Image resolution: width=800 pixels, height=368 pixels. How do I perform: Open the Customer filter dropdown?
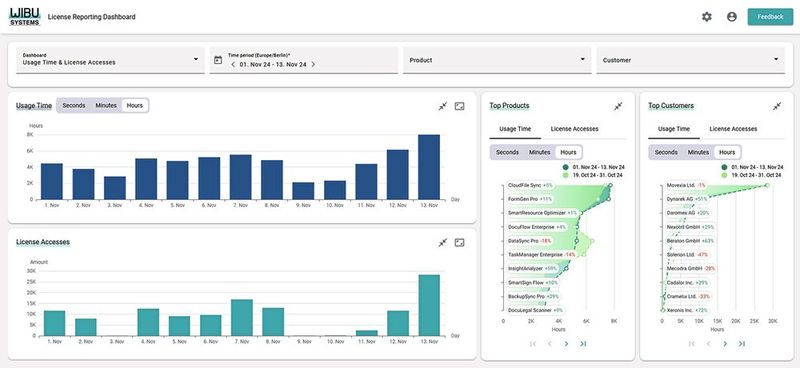click(690, 60)
